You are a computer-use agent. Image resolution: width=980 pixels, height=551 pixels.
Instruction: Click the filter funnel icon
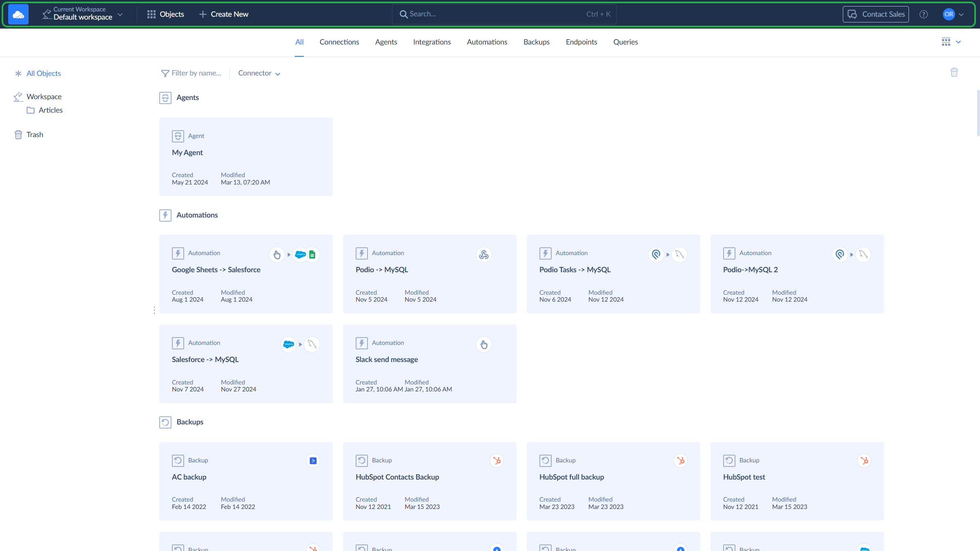[165, 73]
